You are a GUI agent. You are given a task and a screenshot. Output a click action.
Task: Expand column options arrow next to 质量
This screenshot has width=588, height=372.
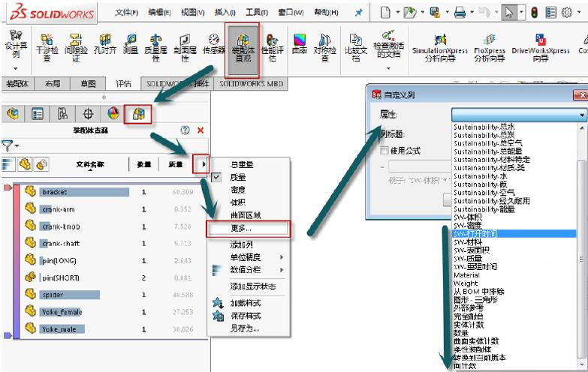[x=203, y=164]
